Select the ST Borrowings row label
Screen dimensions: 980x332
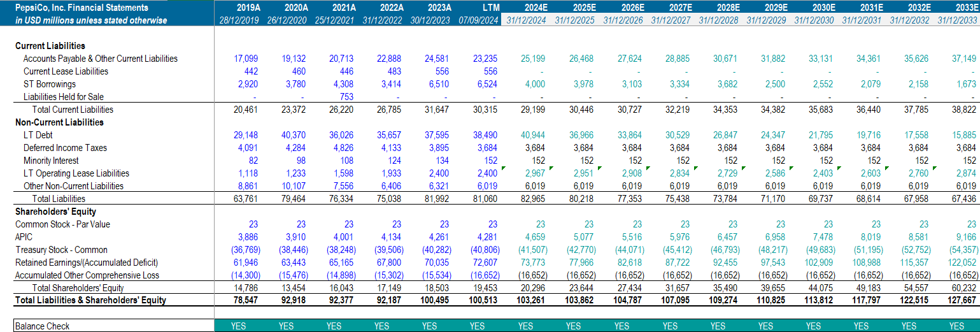pyautogui.click(x=50, y=84)
